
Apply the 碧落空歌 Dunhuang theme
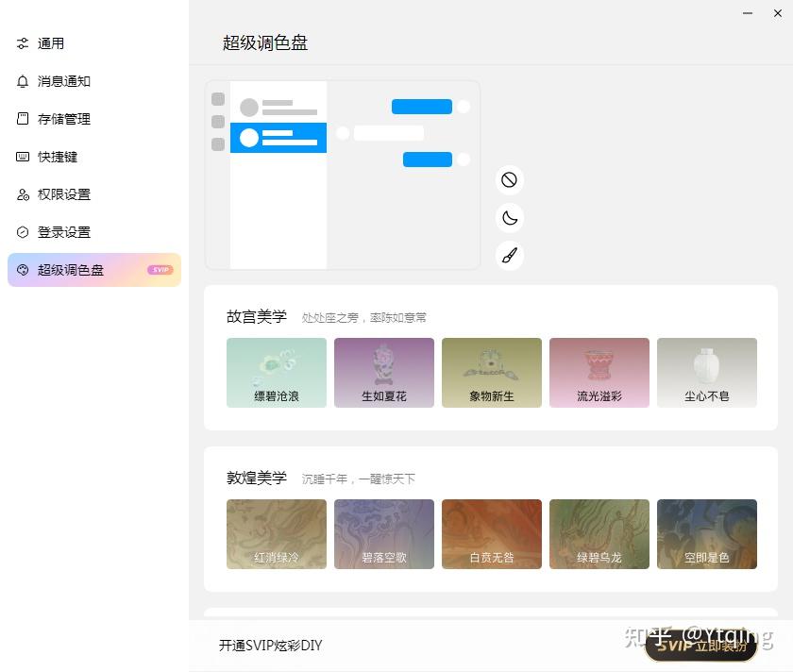(x=383, y=533)
